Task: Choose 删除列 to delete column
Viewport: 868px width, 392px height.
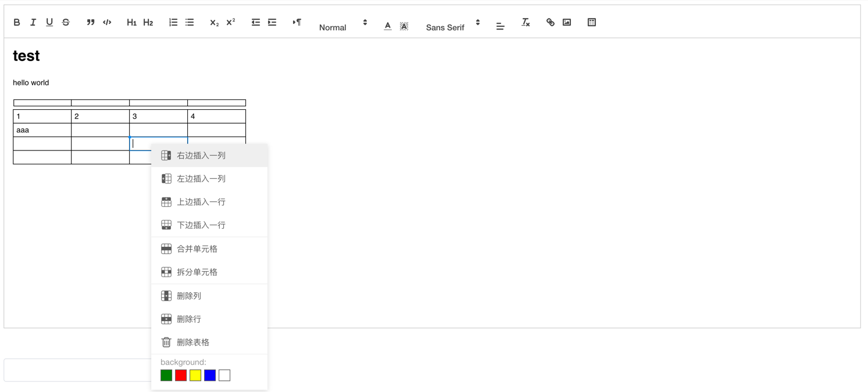Action: (x=209, y=296)
